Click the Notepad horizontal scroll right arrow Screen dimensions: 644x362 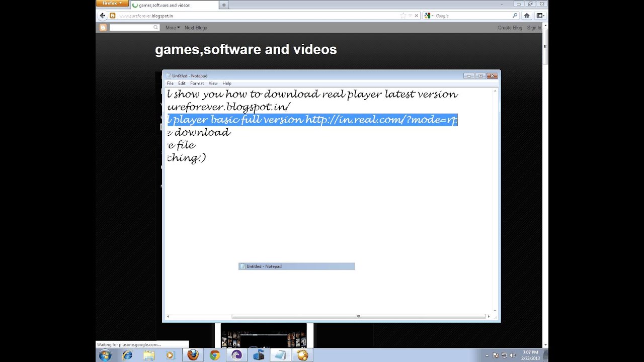pos(489,316)
